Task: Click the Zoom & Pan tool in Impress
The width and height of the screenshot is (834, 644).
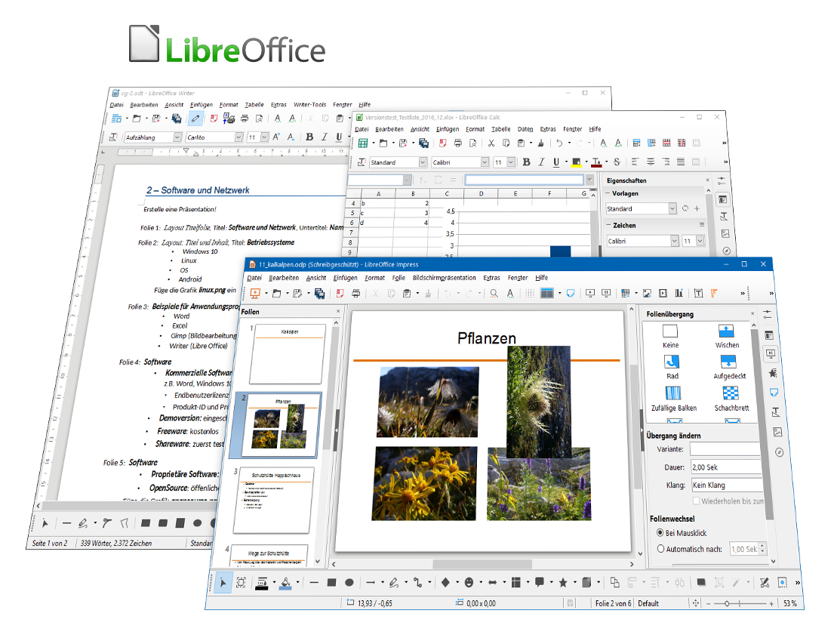Action: 241,583
